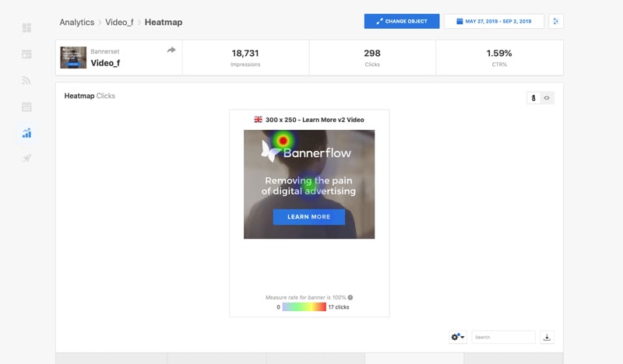The height and width of the screenshot is (364, 623).
Task: Click the UK flag icon on banner title
Action: [x=259, y=120]
